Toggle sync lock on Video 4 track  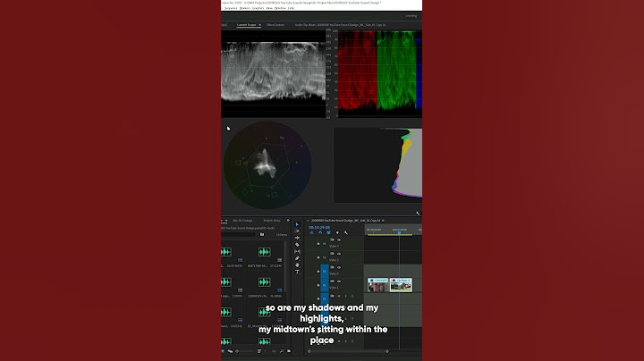pyautogui.click(x=332, y=240)
